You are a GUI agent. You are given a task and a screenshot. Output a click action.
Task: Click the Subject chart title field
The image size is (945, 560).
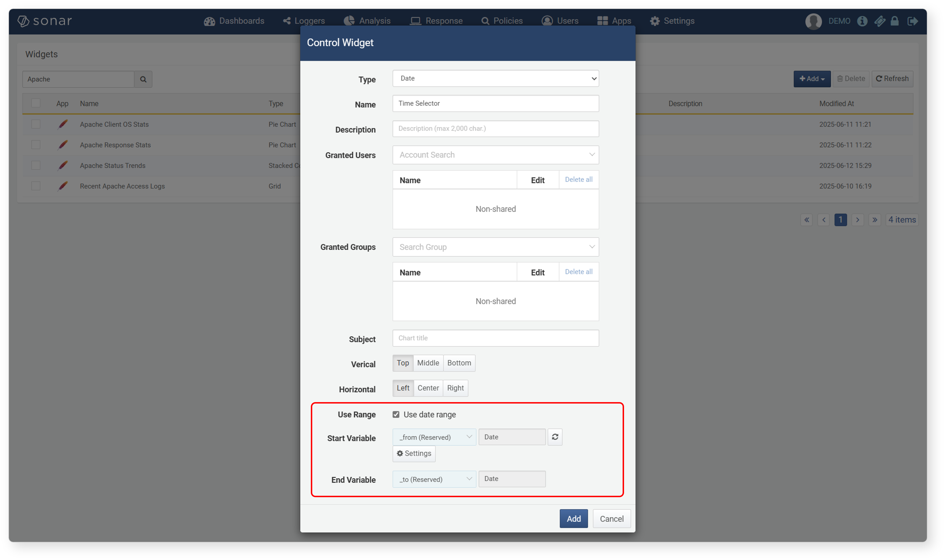tap(495, 338)
